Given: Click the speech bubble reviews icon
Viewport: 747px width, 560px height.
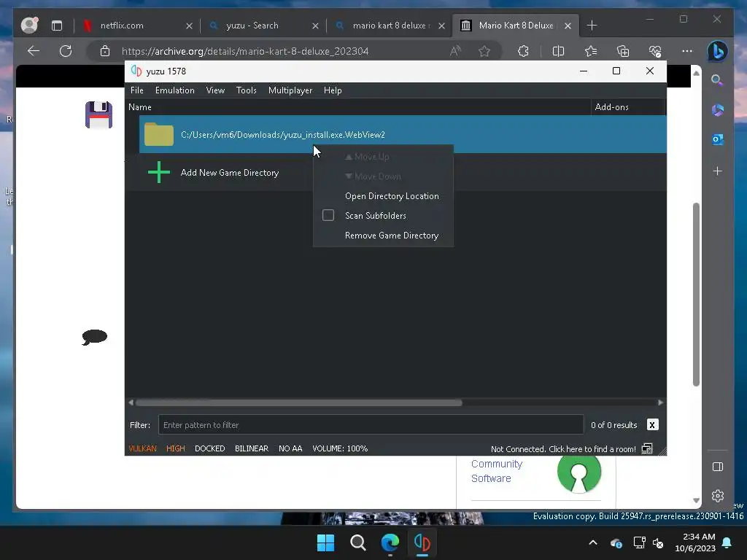Looking at the screenshot, I should point(94,337).
